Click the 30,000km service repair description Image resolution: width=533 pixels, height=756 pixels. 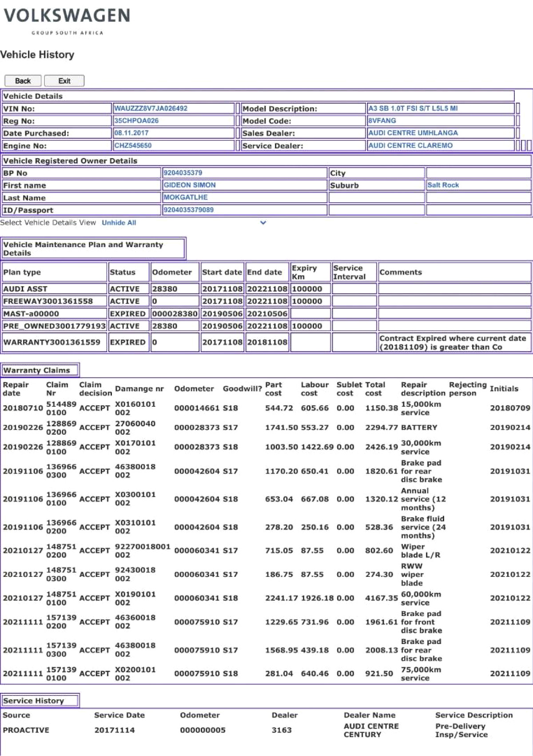[x=421, y=447]
